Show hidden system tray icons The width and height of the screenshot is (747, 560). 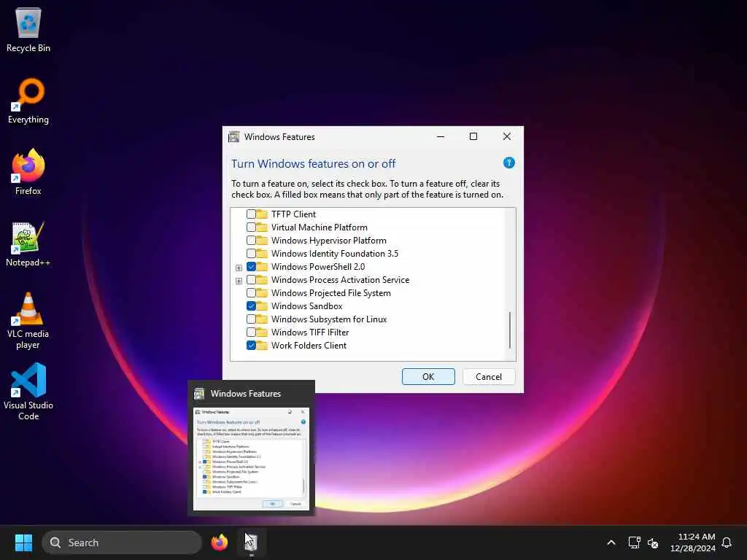[x=611, y=542]
